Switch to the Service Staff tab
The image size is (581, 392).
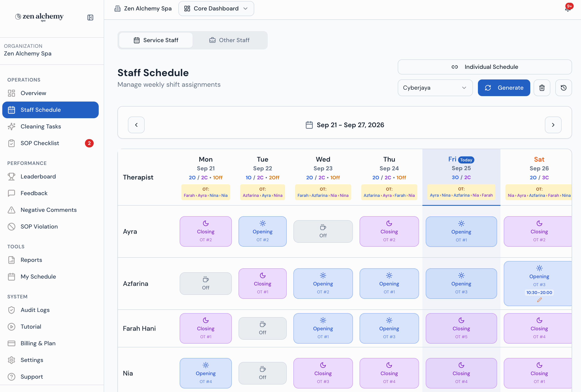pos(156,40)
